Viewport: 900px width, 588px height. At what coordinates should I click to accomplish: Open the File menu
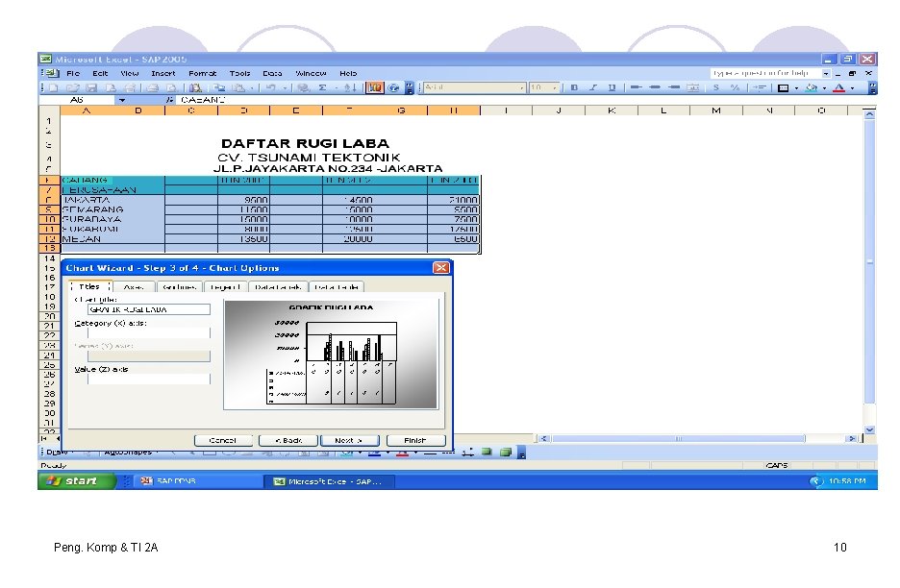[x=73, y=73]
